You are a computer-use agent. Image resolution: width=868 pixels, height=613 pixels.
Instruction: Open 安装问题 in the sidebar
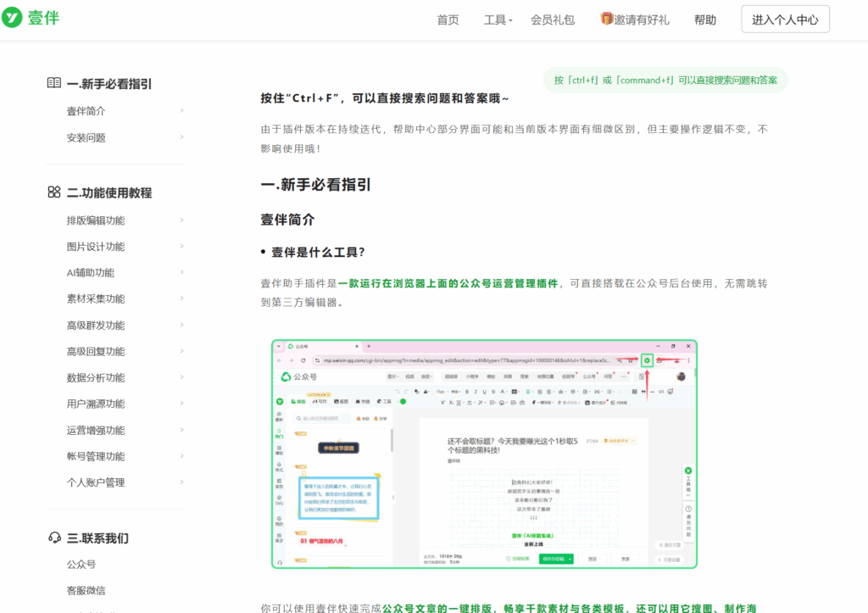86,137
